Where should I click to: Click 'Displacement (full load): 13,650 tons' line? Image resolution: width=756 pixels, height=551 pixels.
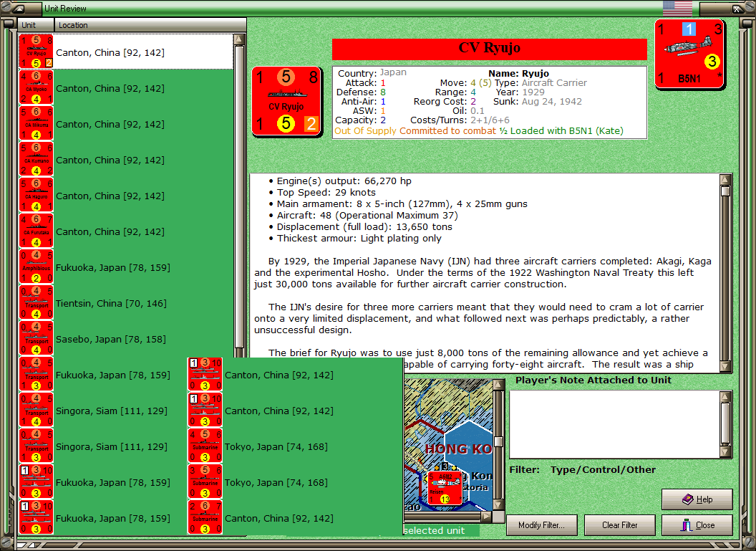(360, 226)
